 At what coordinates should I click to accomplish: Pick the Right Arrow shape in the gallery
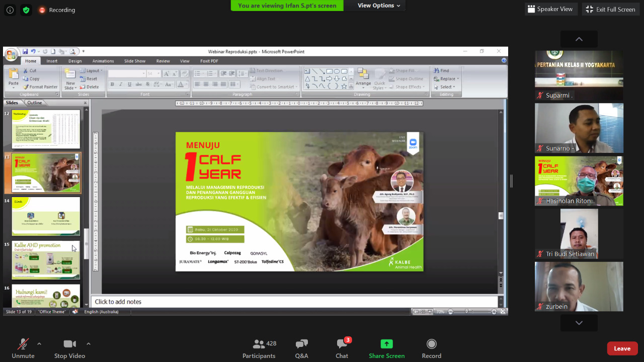[x=330, y=79]
